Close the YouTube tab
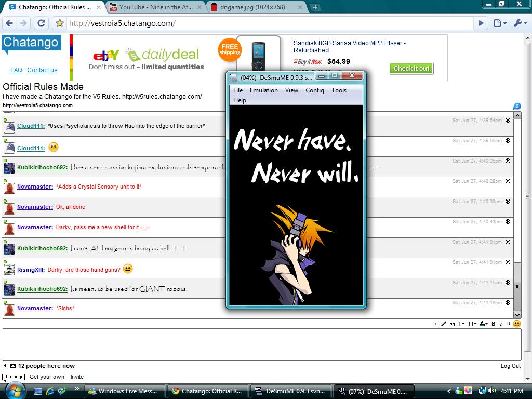This screenshot has height=399, width=532. click(199, 7)
